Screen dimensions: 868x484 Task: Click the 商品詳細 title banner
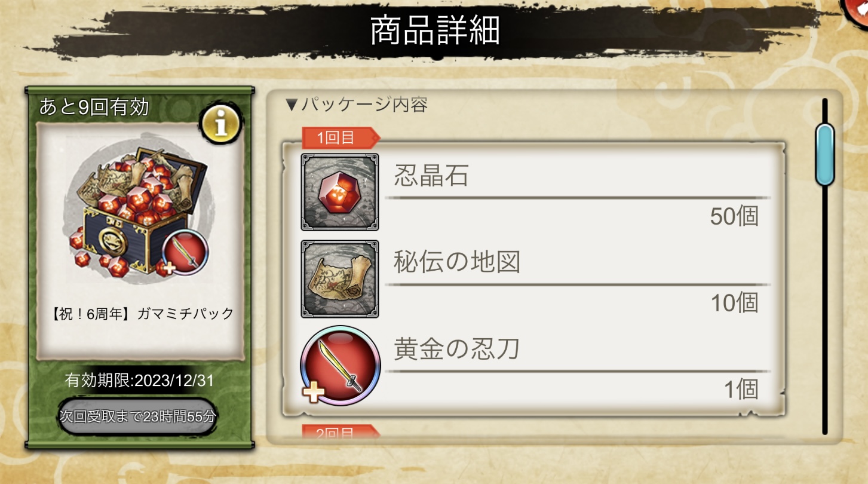tap(435, 31)
